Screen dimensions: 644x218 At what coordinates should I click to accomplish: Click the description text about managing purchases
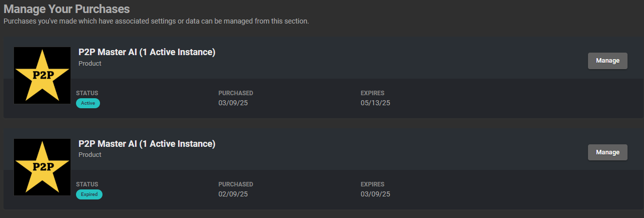[156, 21]
